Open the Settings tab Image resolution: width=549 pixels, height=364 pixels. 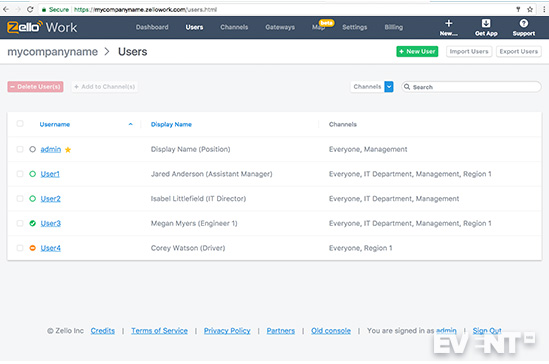click(x=355, y=27)
